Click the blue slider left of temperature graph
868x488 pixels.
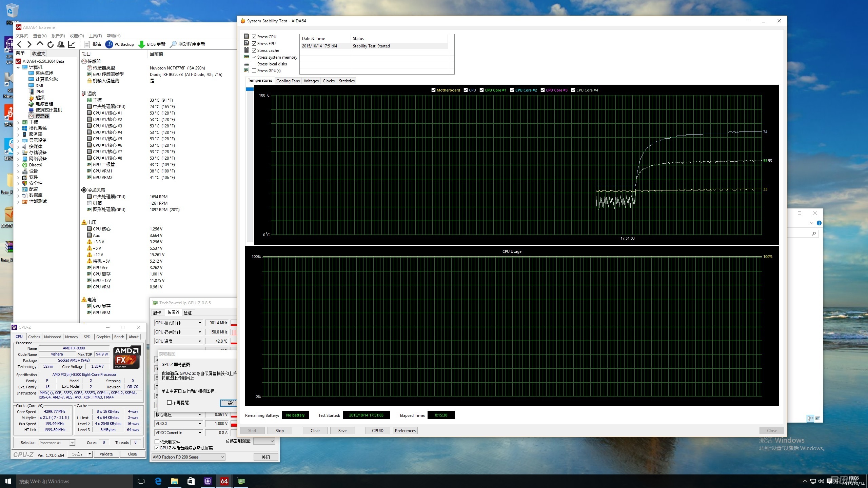click(x=250, y=89)
